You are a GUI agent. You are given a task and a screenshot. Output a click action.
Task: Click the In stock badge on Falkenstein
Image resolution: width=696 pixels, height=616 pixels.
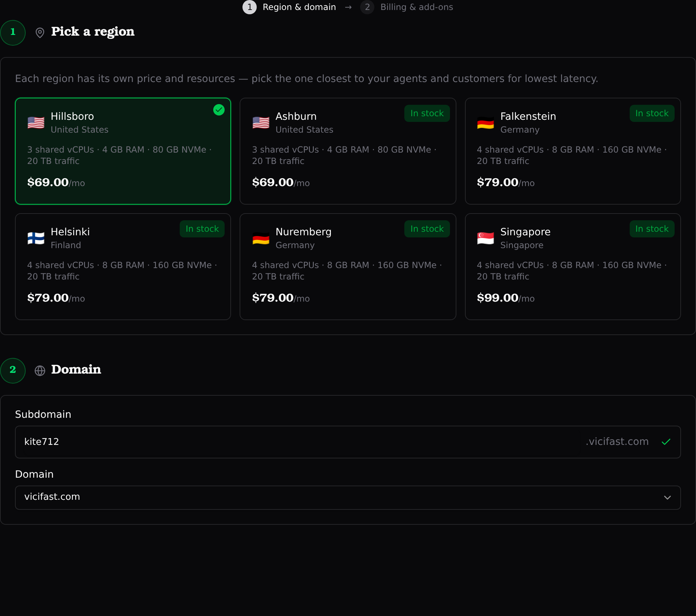pos(652,113)
